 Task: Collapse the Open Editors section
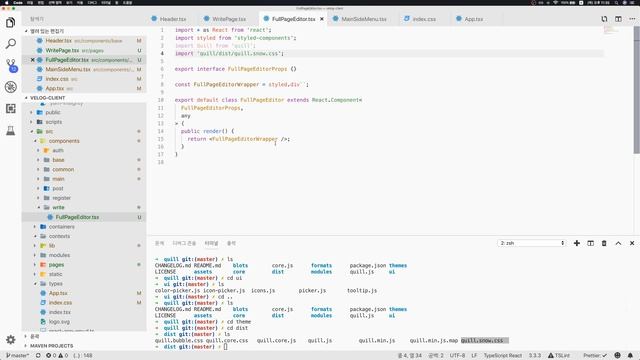[26, 31]
